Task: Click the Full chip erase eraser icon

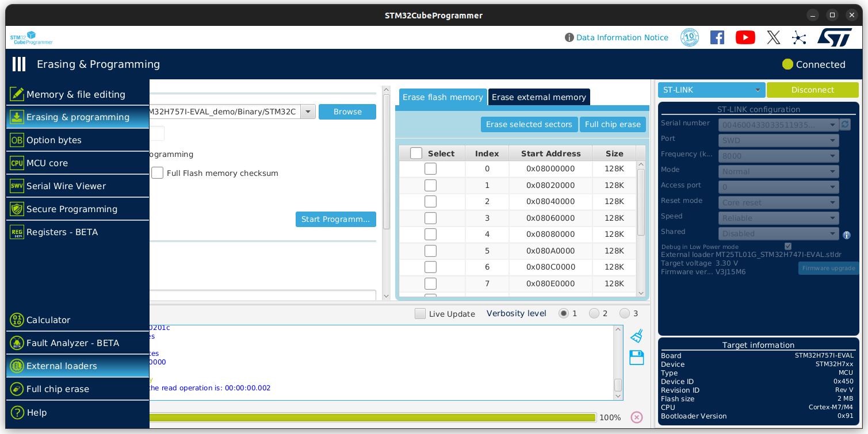Action: [17, 389]
